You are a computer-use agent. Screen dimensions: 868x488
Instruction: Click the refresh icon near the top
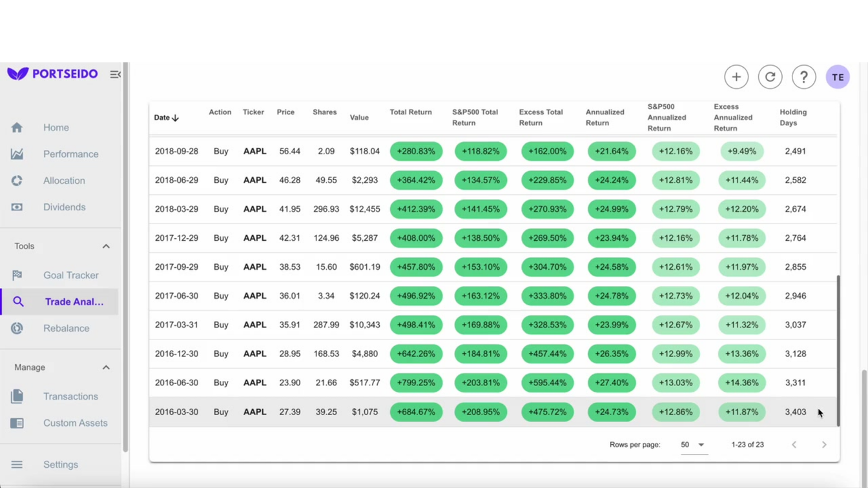pos(770,77)
